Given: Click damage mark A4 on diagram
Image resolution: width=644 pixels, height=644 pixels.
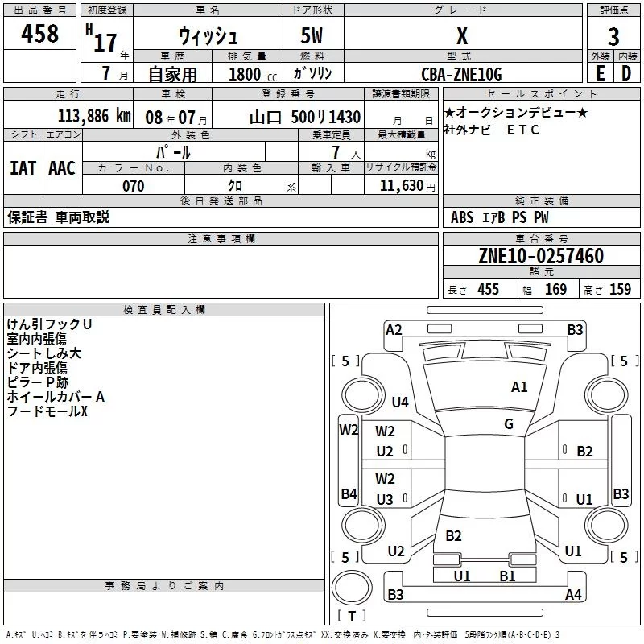Looking at the screenshot, I should (573, 594).
